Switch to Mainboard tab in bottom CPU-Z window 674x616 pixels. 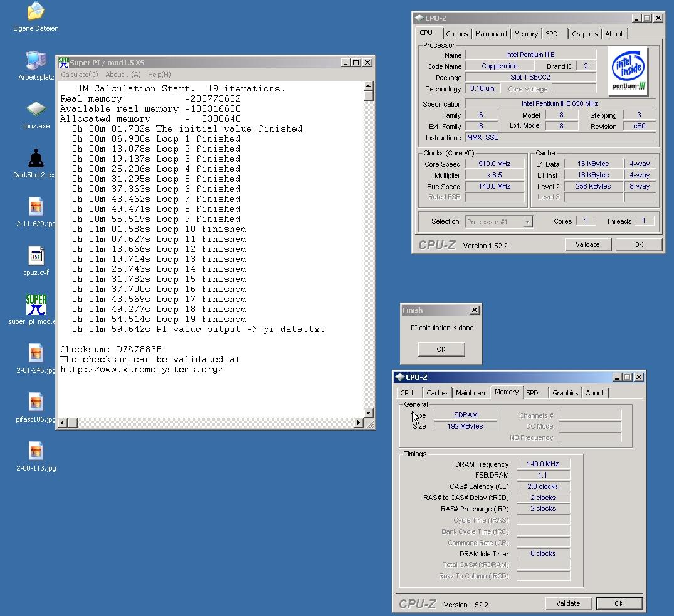(471, 393)
